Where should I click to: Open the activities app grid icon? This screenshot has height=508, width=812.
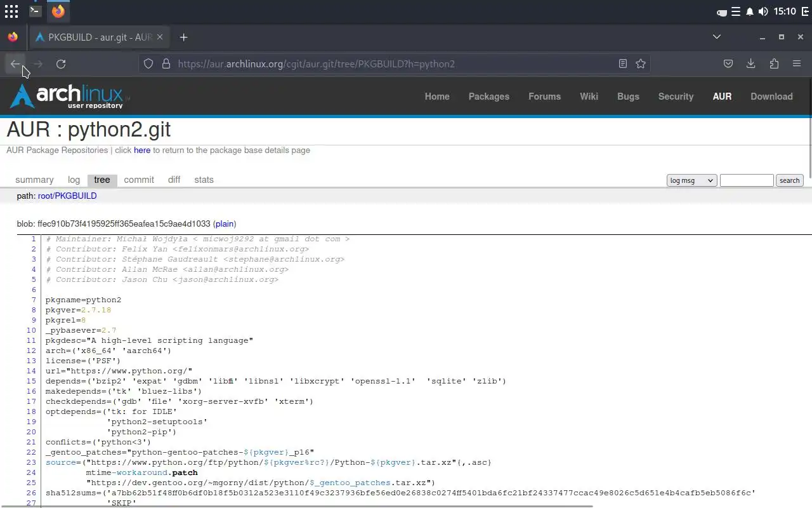[x=11, y=11]
